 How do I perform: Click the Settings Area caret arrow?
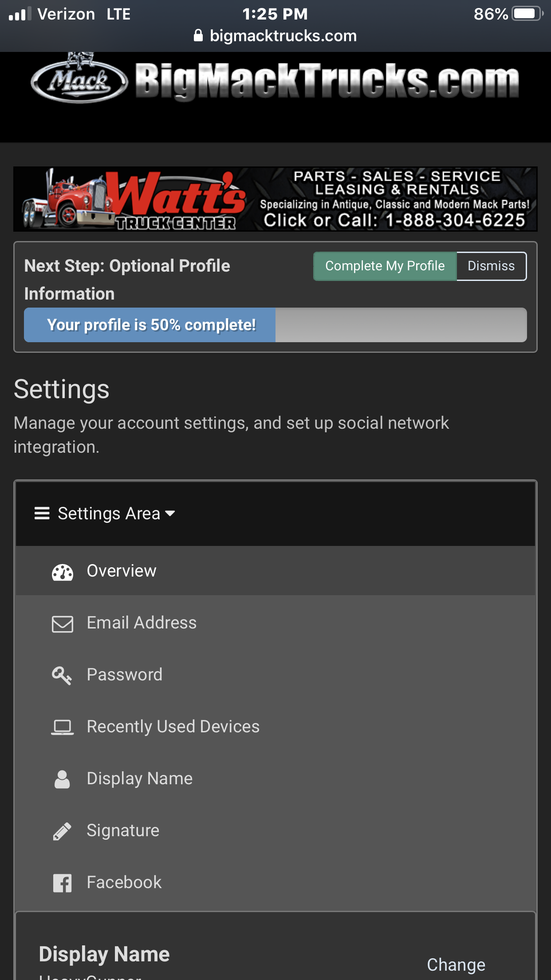point(170,514)
